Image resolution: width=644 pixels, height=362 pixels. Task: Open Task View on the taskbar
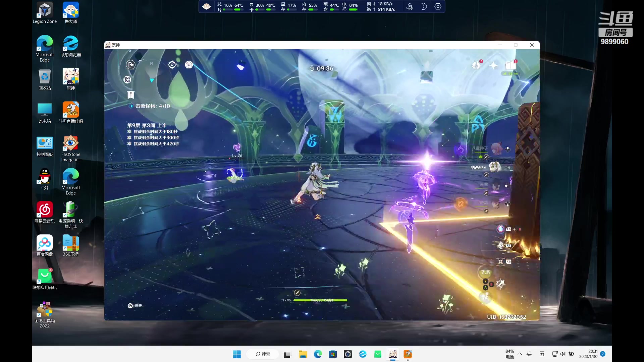coord(287,354)
